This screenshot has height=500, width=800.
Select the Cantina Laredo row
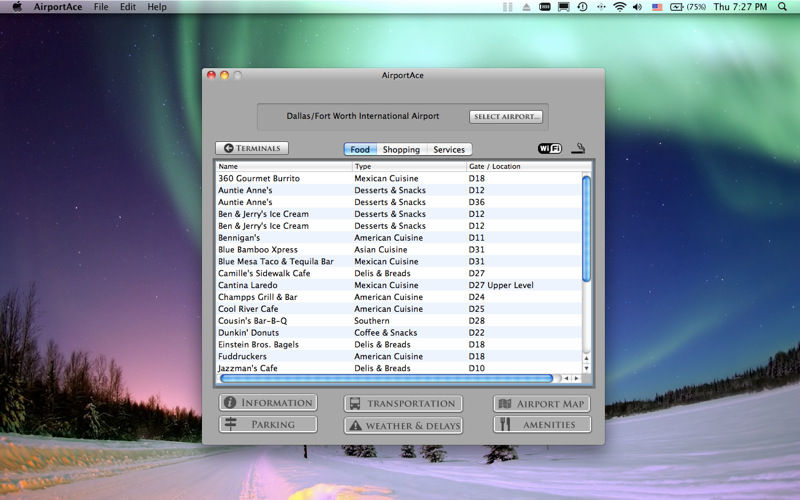click(399, 285)
